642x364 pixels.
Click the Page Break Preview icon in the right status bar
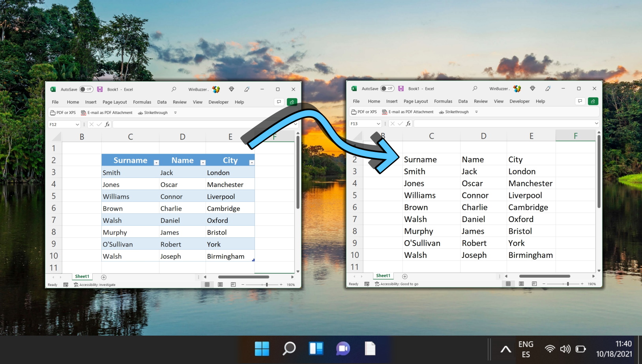click(x=534, y=284)
